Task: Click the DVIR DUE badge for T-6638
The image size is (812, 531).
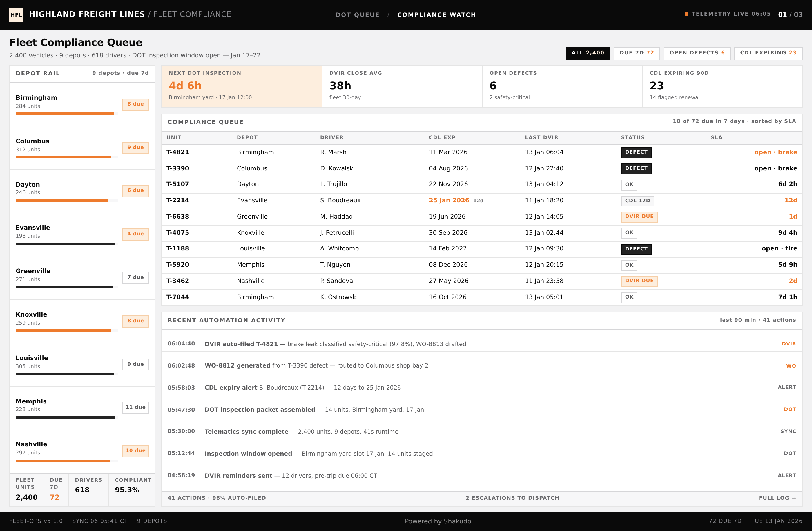Action: click(x=639, y=217)
